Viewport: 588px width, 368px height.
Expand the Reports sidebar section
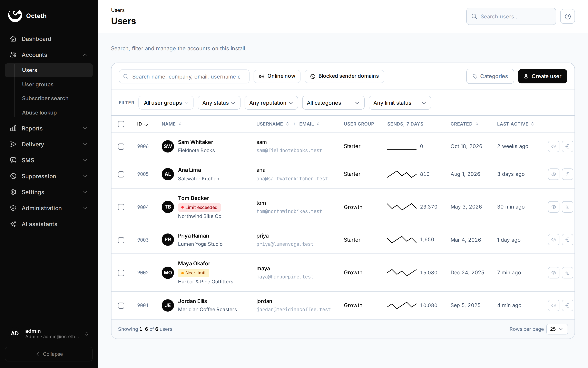49,128
